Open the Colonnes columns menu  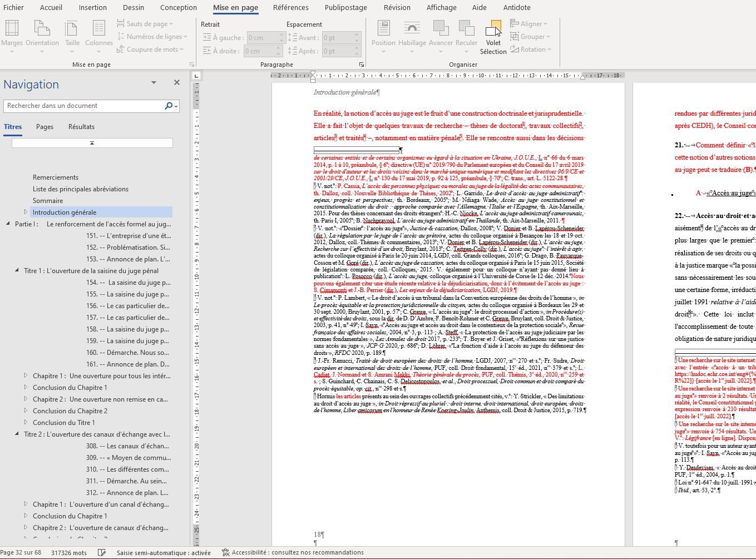point(99,36)
